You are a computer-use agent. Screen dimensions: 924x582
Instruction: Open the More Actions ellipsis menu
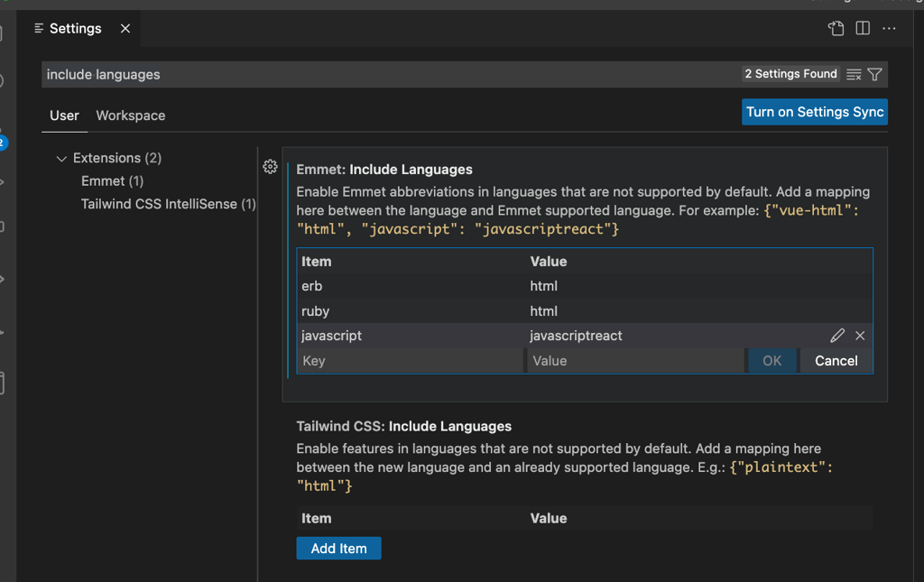(x=889, y=28)
